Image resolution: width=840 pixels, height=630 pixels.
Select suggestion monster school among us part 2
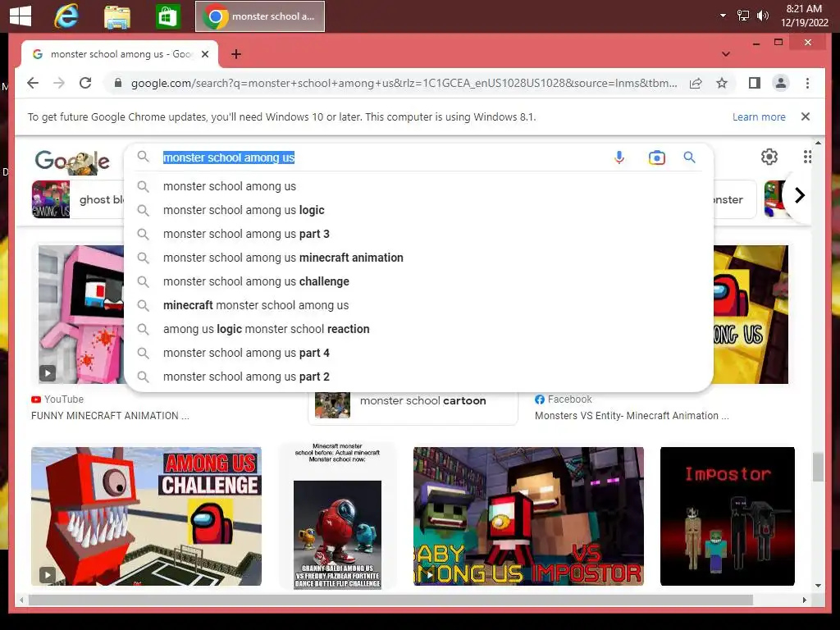[x=418, y=377]
